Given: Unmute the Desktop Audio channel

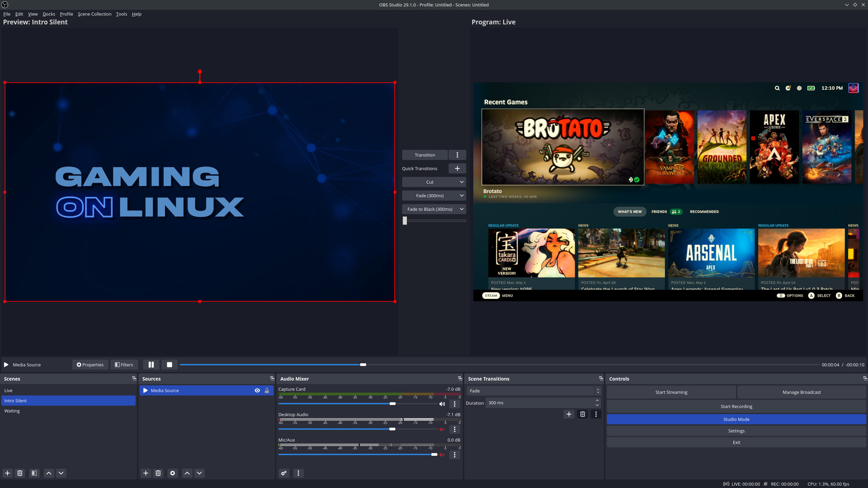Looking at the screenshot, I should (442, 429).
